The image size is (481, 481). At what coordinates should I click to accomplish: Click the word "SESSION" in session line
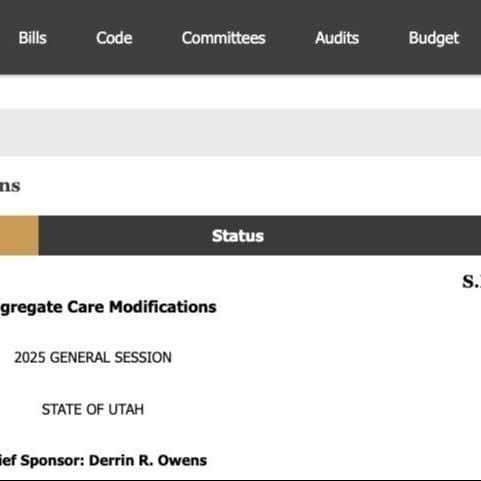[x=143, y=358]
